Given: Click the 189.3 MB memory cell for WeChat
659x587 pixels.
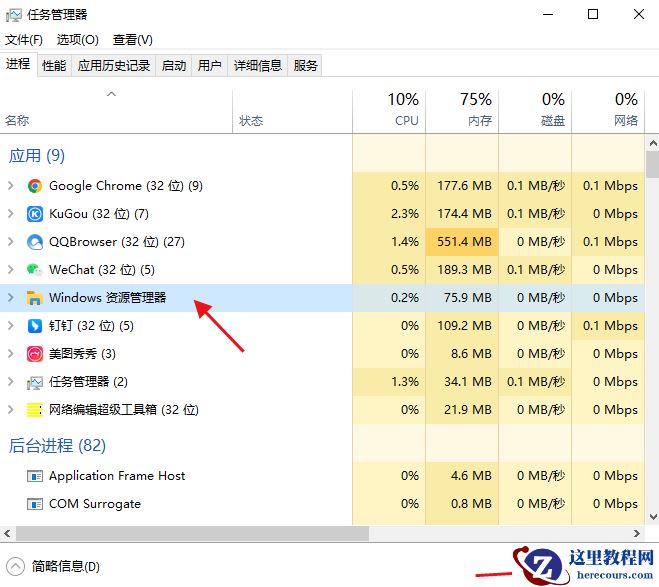Looking at the screenshot, I should [x=464, y=270].
